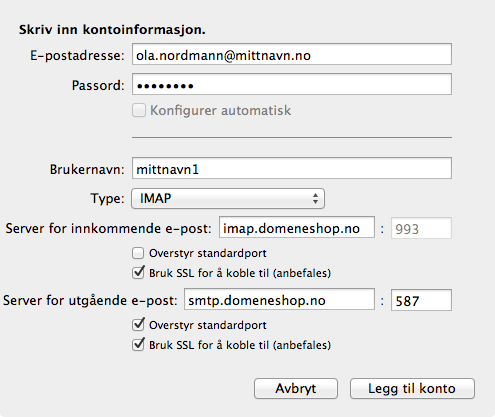Click the greyed-out 993 port field
495x417 pixels.
[x=421, y=228]
